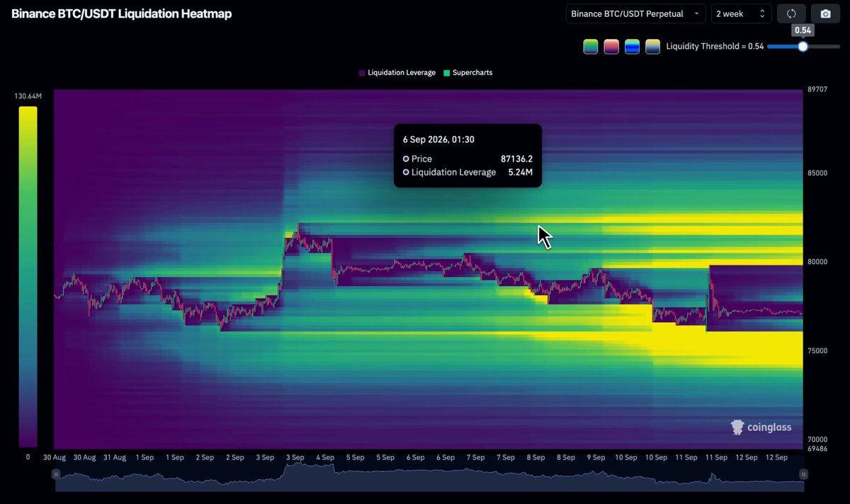Click the 85000 price axis label
The image size is (850, 504).
pyautogui.click(x=817, y=173)
